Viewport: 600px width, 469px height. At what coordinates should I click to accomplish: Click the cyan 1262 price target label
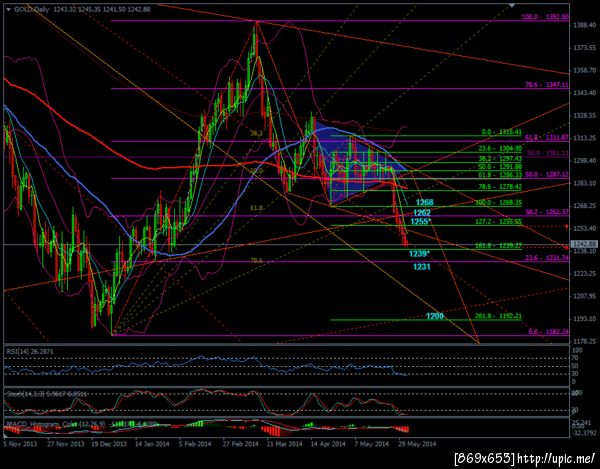click(x=422, y=212)
